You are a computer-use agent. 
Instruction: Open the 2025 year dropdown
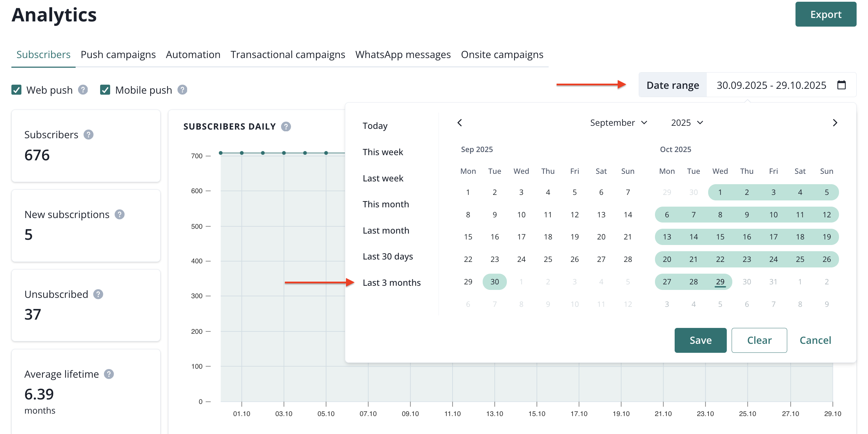pos(687,123)
